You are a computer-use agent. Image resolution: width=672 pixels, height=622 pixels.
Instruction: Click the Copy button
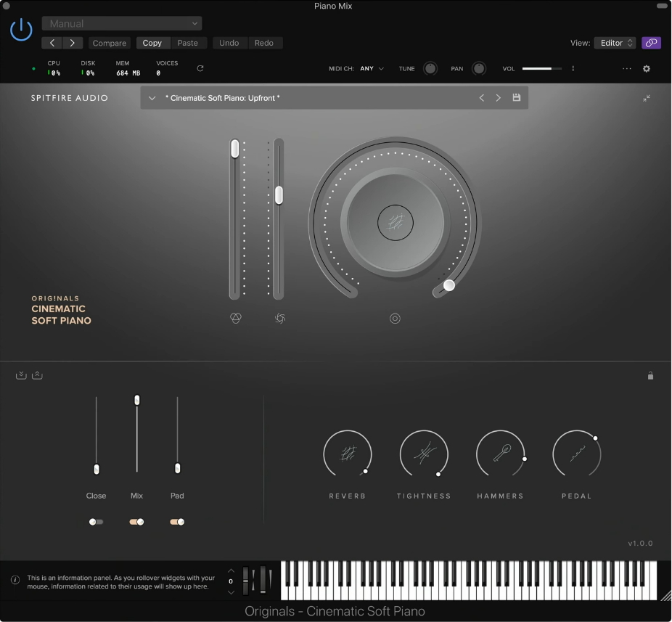click(x=152, y=43)
